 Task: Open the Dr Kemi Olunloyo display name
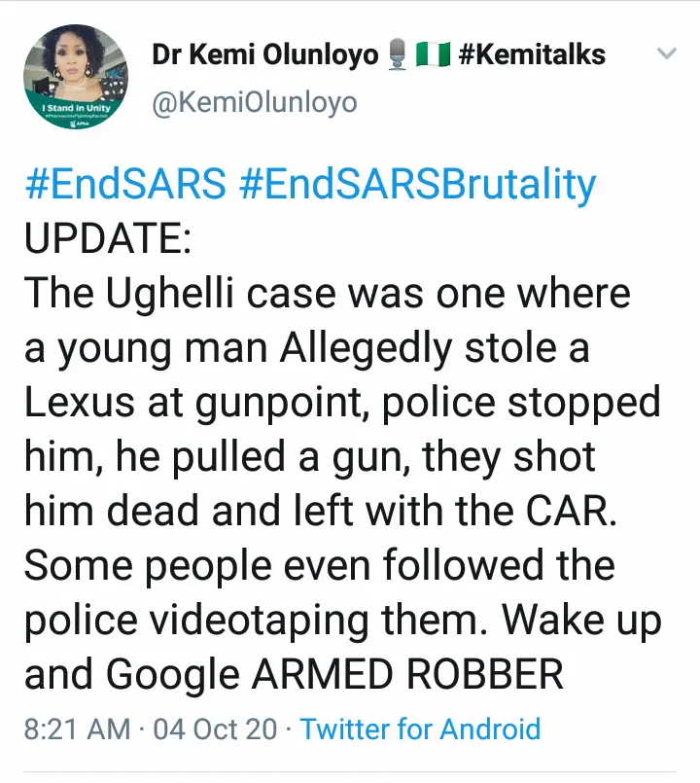pos(264,55)
